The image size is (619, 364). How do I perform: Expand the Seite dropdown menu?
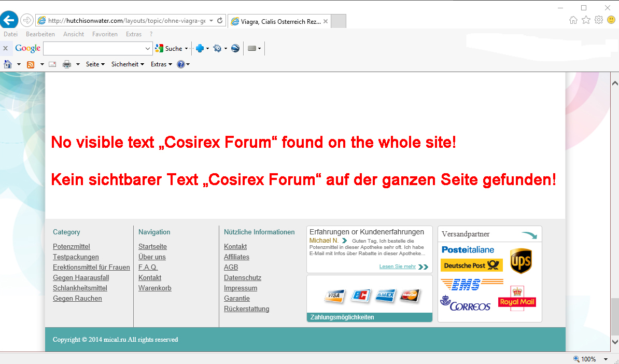[95, 64]
